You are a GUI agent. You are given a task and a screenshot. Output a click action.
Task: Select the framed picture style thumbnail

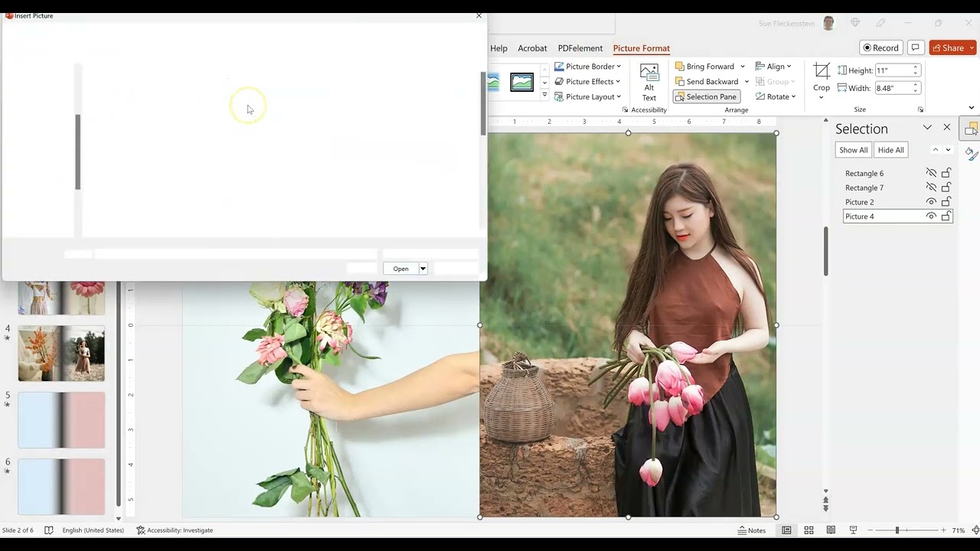pos(522,81)
